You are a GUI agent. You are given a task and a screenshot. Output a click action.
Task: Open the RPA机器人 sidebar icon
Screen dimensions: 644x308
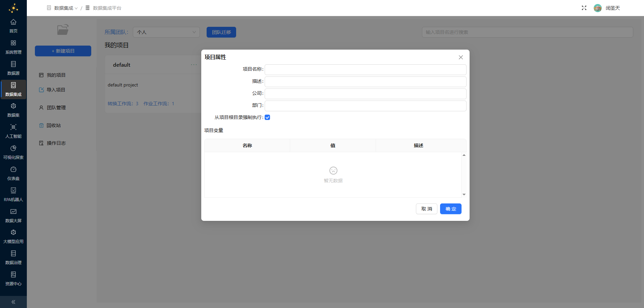(13, 191)
